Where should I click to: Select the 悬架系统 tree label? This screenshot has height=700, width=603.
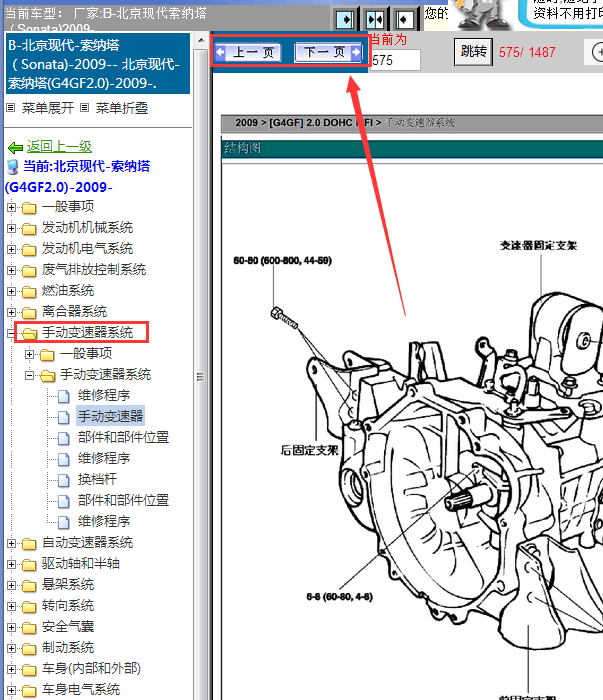tap(68, 584)
